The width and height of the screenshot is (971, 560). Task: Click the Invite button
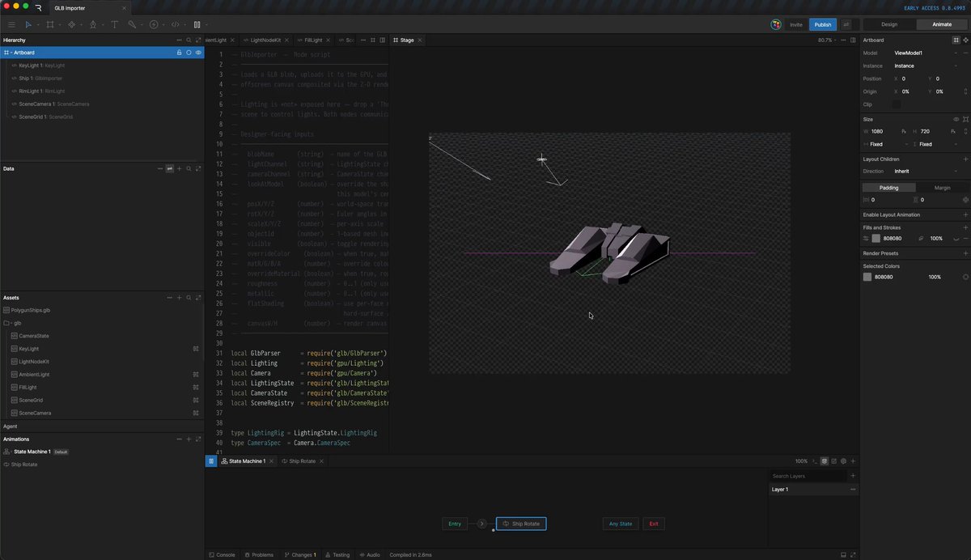(796, 24)
